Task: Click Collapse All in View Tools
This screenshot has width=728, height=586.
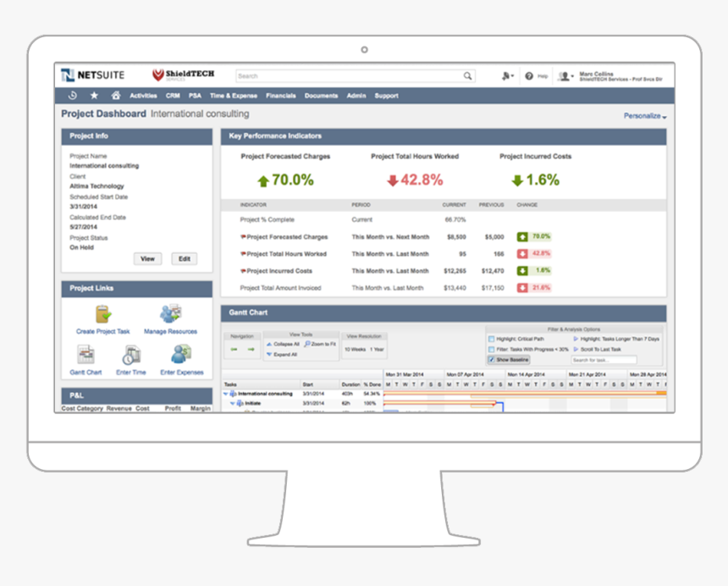Action: coord(283,344)
